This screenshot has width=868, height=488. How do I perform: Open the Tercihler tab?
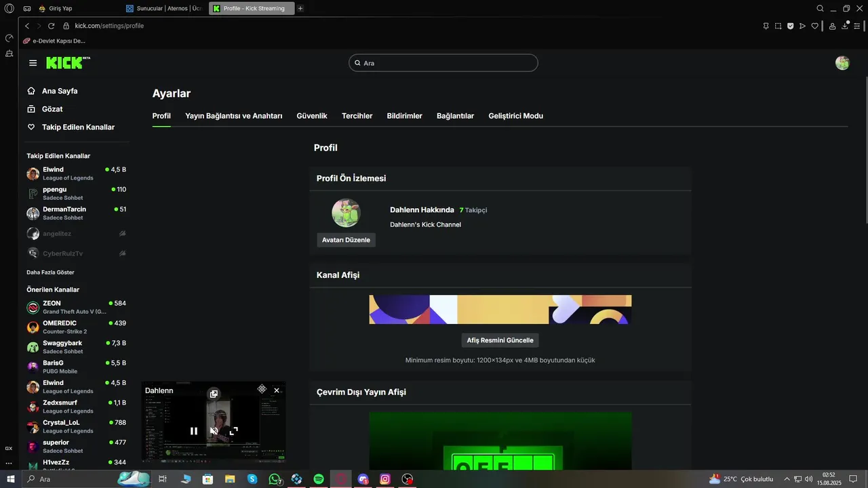(357, 116)
